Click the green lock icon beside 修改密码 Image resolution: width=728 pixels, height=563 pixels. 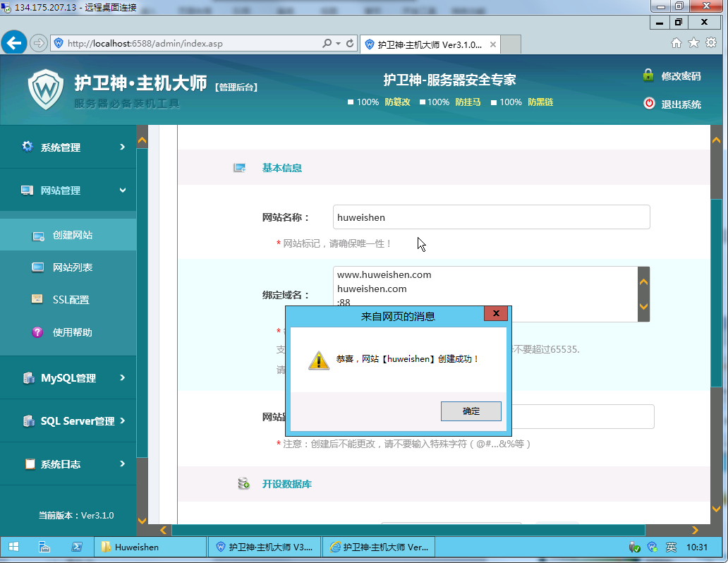tap(648, 75)
